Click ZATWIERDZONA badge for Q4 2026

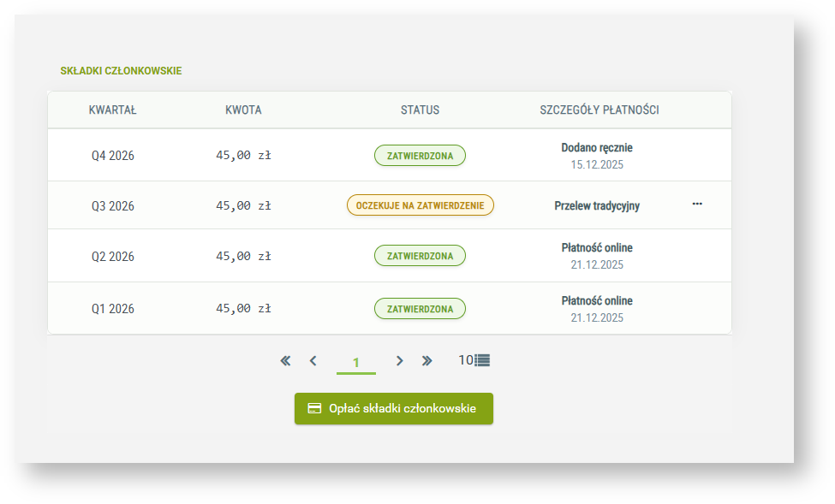pyautogui.click(x=420, y=156)
